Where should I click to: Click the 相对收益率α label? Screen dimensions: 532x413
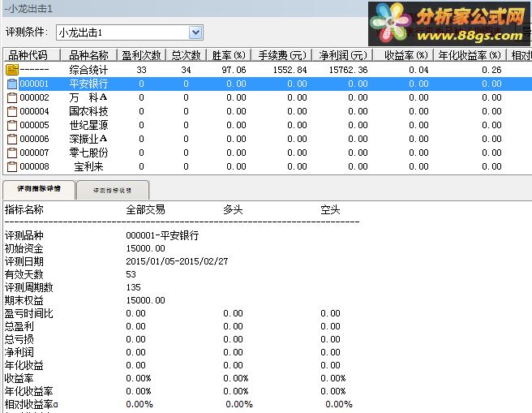coord(31,404)
